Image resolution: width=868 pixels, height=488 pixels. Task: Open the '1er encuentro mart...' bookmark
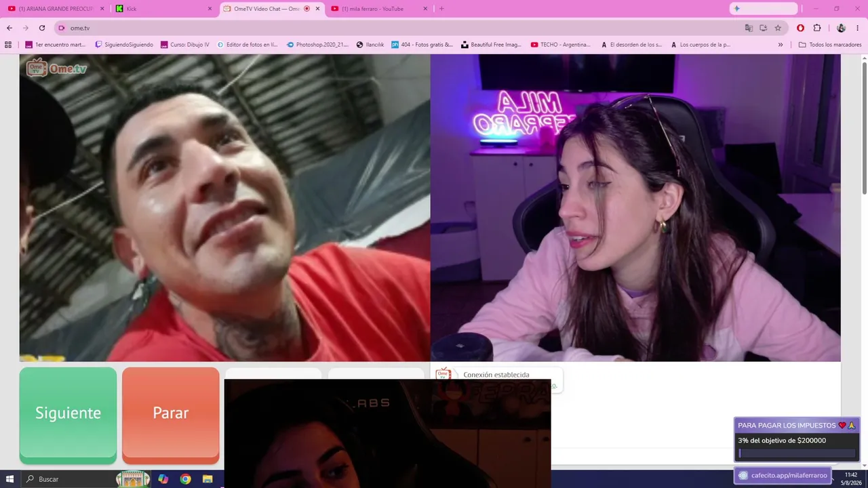[56, 45]
